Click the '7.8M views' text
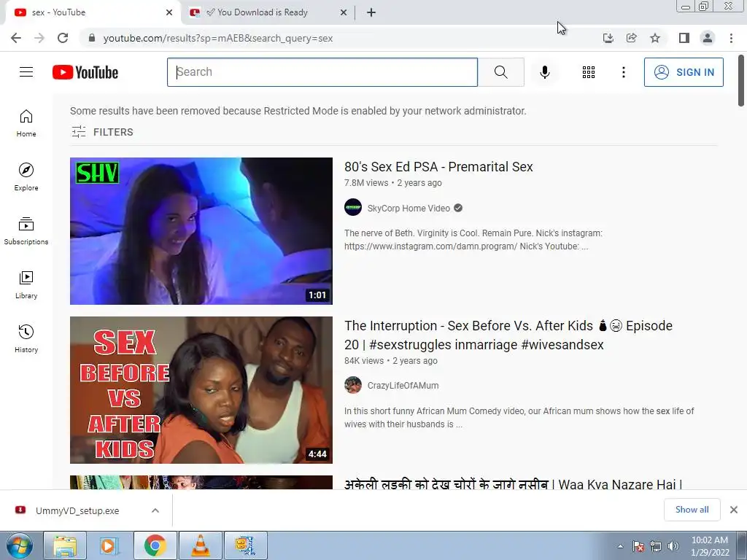Screen dimensions: 747x560 point(366,183)
